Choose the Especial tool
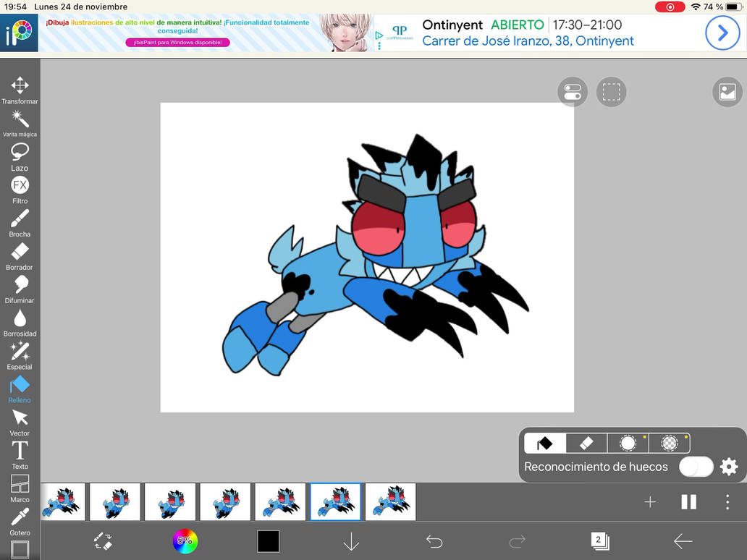Image resolution: width=747 pixels, height=560 pixels. 20,356
